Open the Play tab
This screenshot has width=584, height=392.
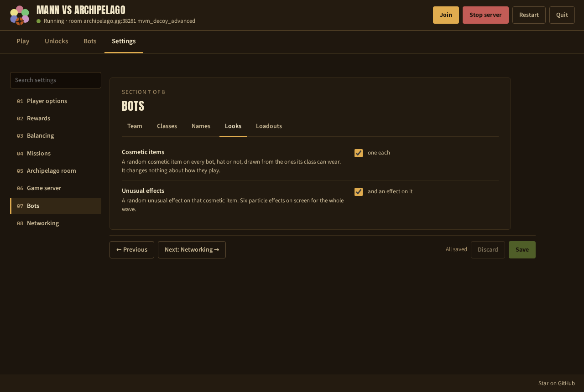[23, 41]
